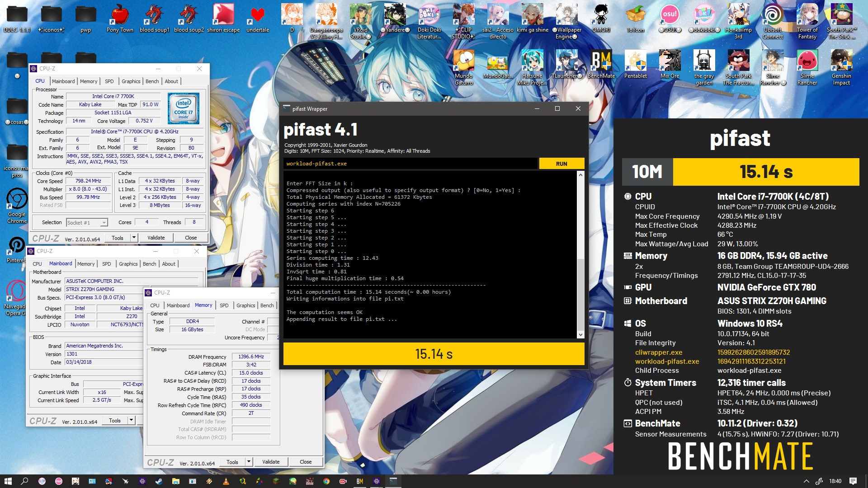Open Bench tab in Mainboard CPU-Z window
This screenshot has width=868, height=488.
(x=149, y=264)
